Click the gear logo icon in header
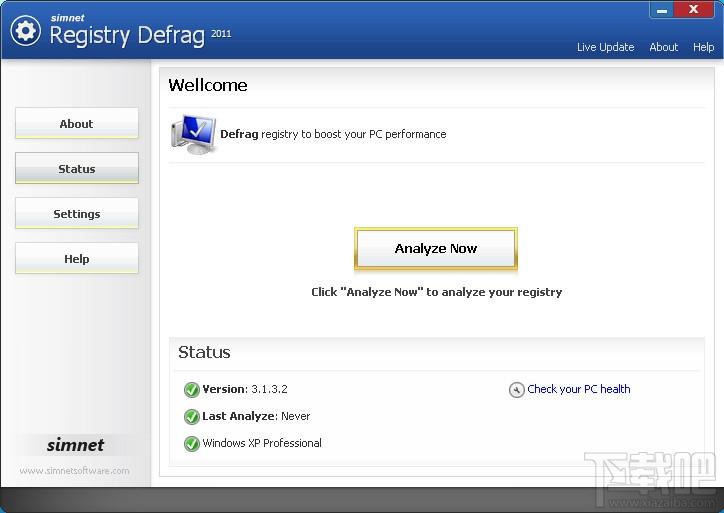This screenshot has height=513, width=724. (x=25, y=30)
